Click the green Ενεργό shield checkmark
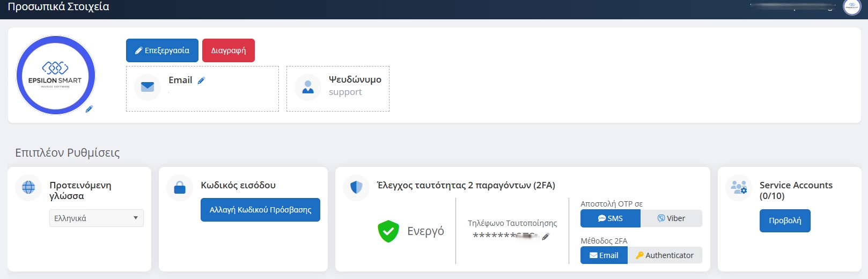 [x=388, y=231]
